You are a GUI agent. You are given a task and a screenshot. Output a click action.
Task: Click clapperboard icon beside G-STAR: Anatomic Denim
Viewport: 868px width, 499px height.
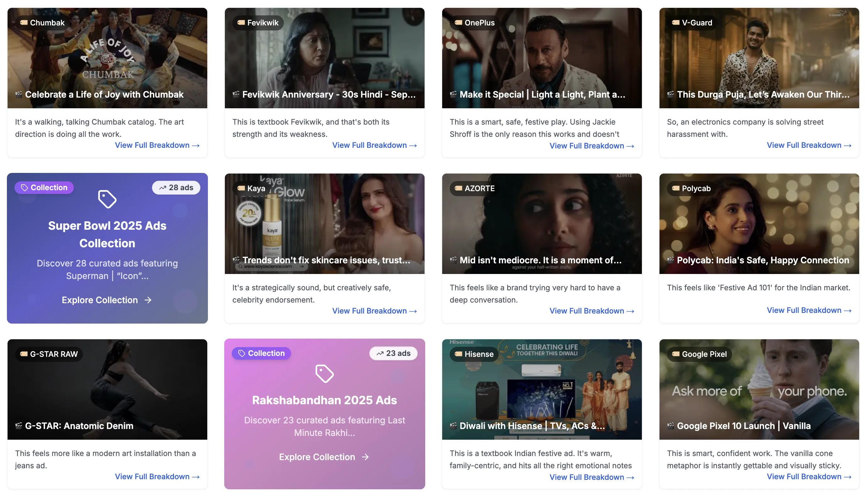point(19,426)
